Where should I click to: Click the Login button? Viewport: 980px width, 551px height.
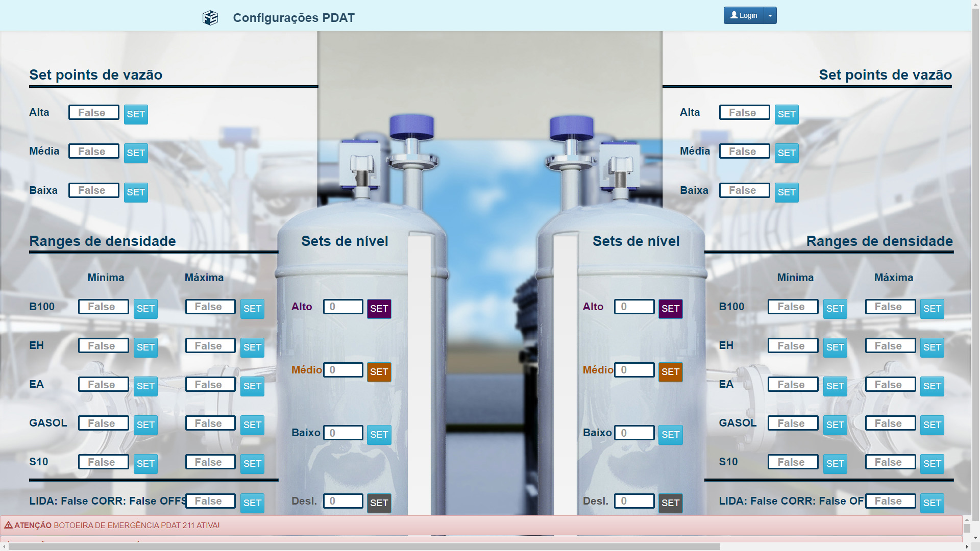(x=743, y=15)
